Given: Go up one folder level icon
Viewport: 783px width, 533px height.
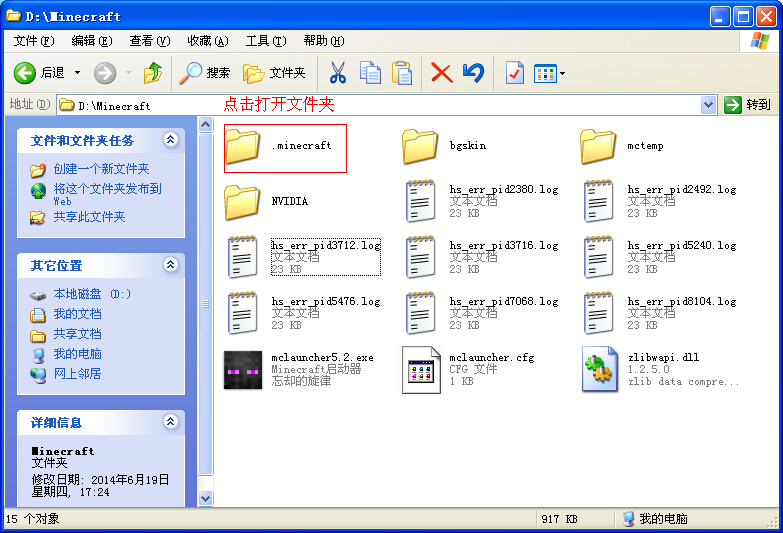Looking at the screenshot, I should (152, 73).
